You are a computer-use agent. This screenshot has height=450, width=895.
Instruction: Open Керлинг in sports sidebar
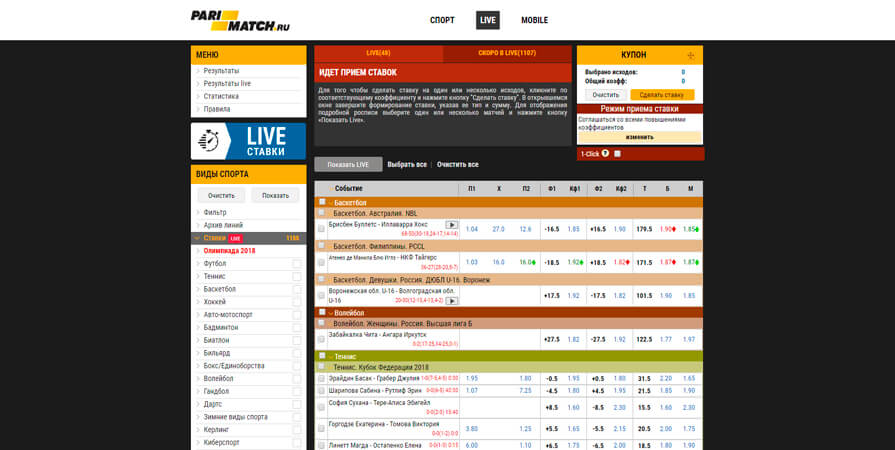(216, 429)
